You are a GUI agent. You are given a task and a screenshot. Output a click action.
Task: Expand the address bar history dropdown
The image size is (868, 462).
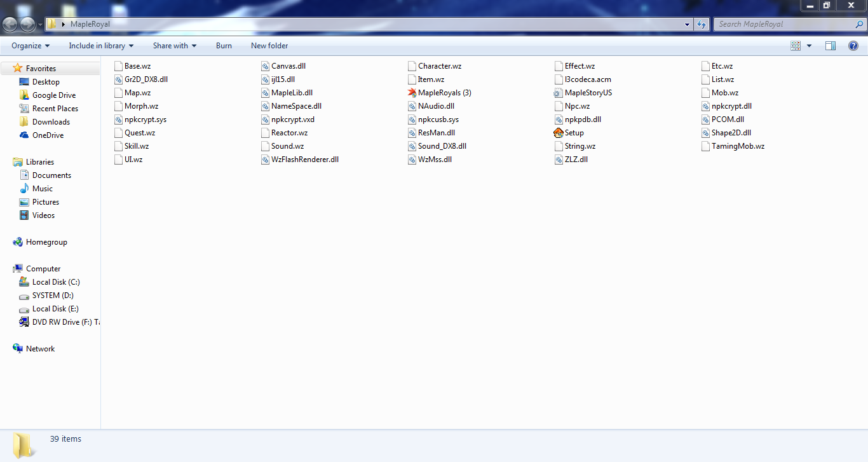tap(687, 24)
